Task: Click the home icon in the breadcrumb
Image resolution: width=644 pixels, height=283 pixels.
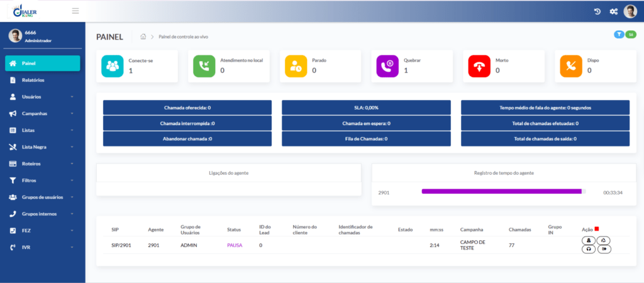Action: [143, 36]
